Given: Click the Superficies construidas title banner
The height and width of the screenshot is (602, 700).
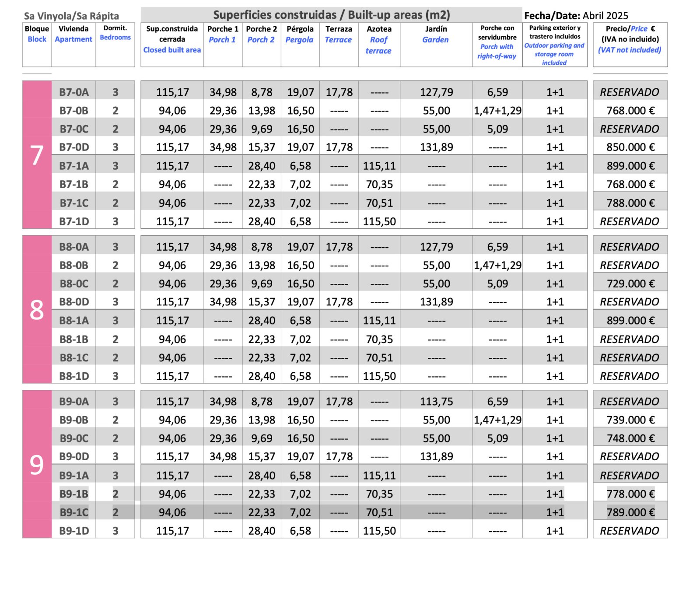Looking at the screenshot, I should coord(331,15).
